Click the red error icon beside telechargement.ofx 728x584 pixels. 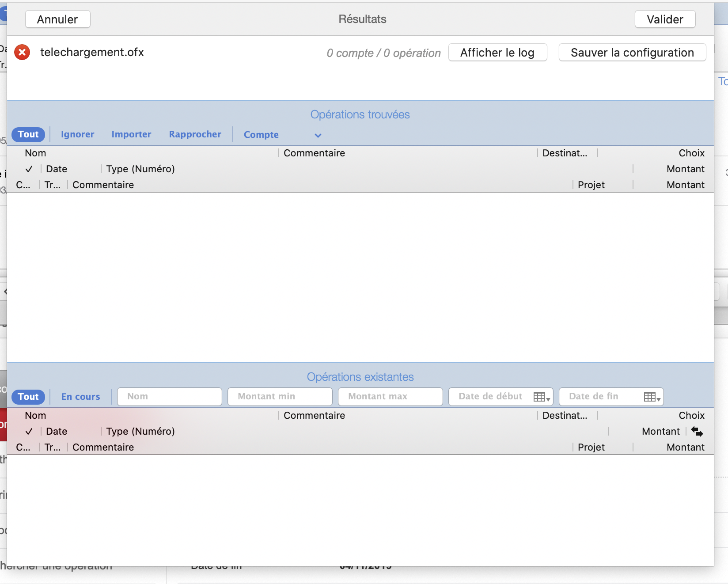pyautogui.click(x=22, y=52)
